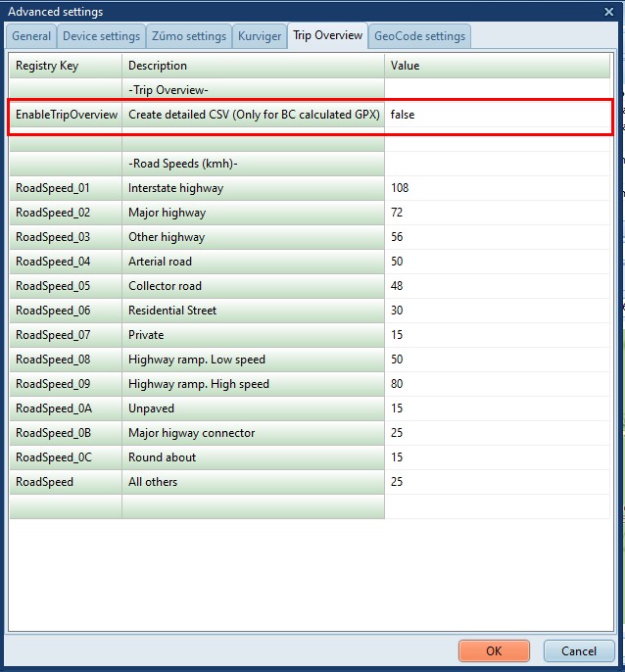Screen dimensions: 625x672
Task: Click the Residential Street value 30
Action: pyautogui.click(x=497, y=311)
